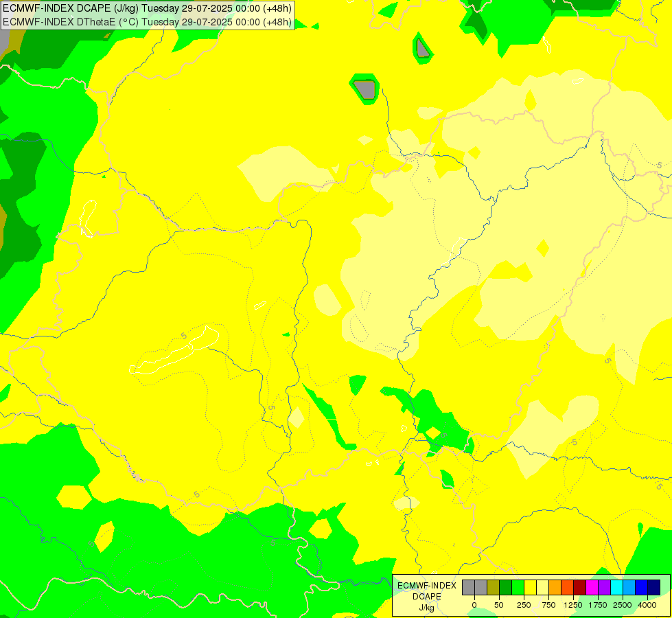This screenshot has height=618, width=672.
Task: Select the purple legend swatch
Action: (x=604, y=588)
